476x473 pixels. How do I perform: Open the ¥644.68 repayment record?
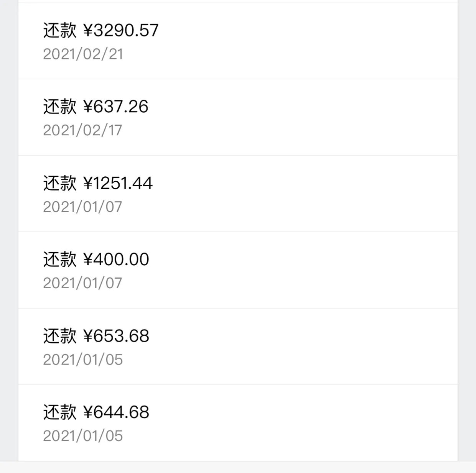238,422
